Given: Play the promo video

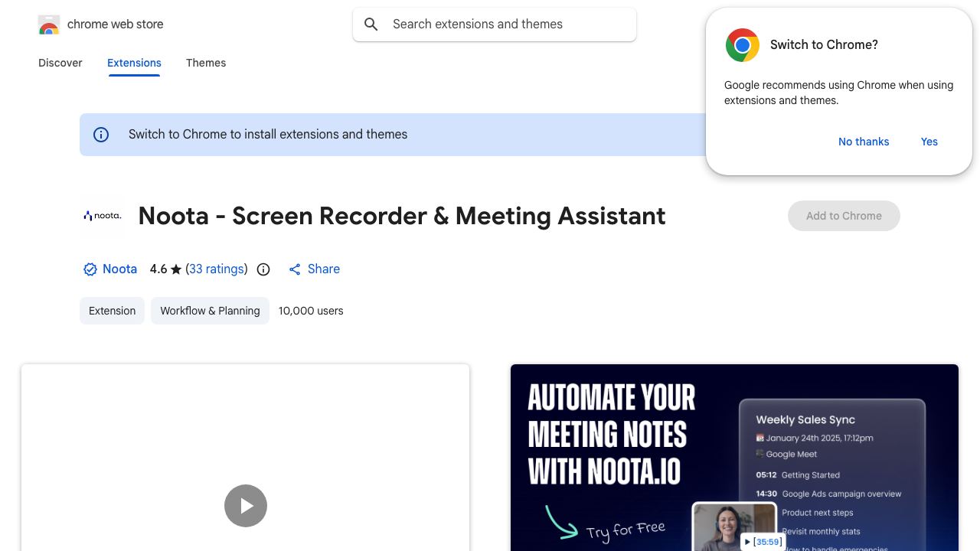Looking at the screenshot, I should tap(246, 506).
